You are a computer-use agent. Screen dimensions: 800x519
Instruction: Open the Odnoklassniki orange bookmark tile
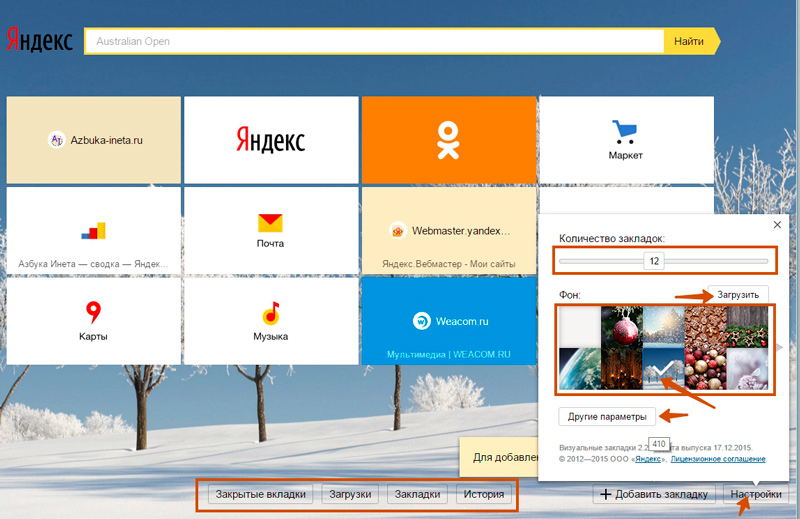(x=449, y=140)
